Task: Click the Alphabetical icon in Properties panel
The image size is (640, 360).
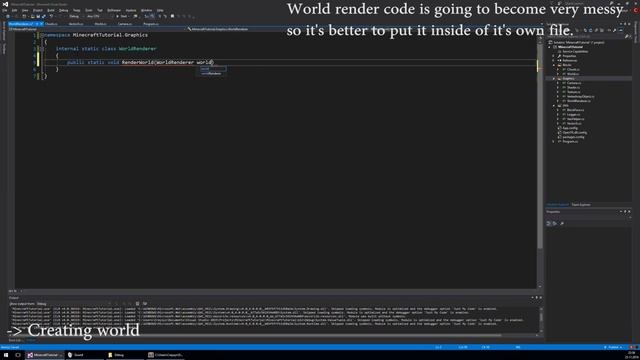Action: click(x=555, y=223)
